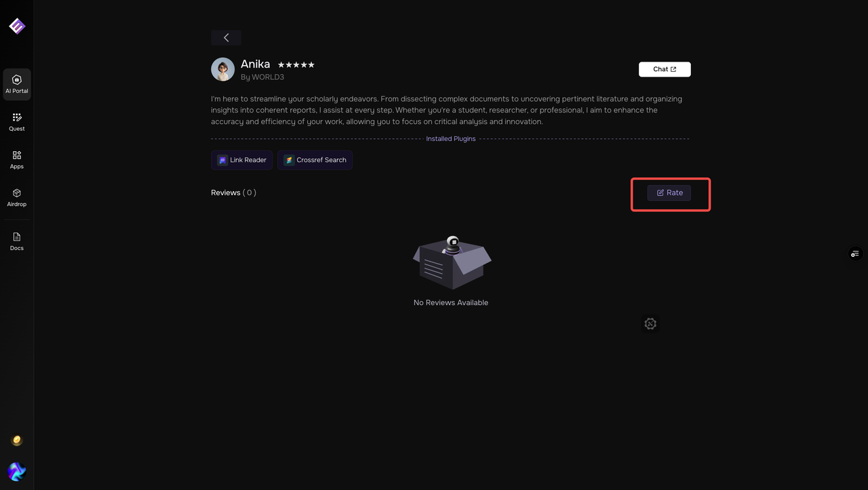Click the floating task list icon
This screenshot has width=868, height=490.
(x=855, y=253)
